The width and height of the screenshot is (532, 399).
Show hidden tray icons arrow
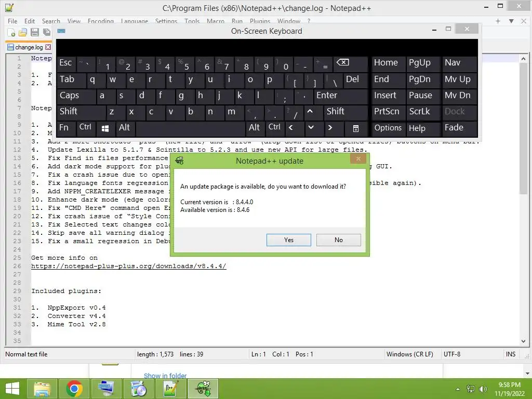[x=458, y=389]
